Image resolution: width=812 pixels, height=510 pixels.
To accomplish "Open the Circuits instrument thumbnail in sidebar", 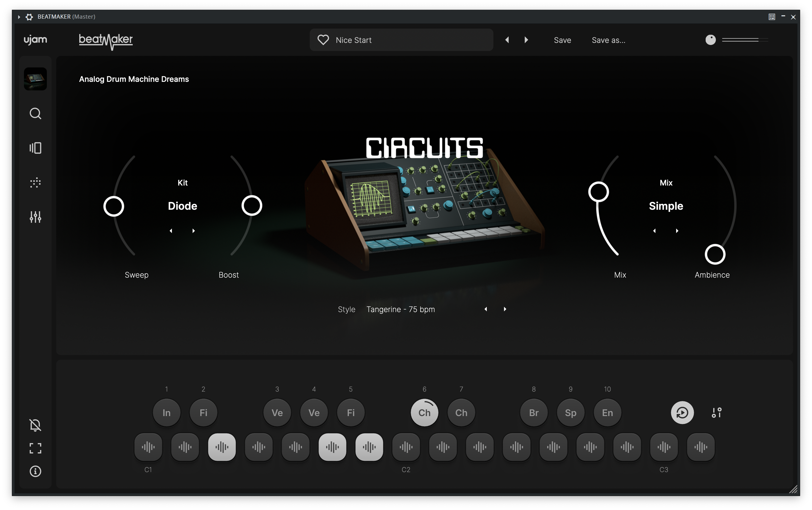I will pyautogui.click(x=35, y=79).
